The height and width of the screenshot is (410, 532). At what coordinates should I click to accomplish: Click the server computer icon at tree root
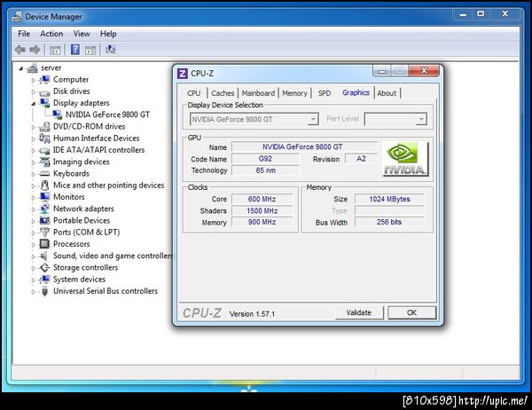point(33,68)
